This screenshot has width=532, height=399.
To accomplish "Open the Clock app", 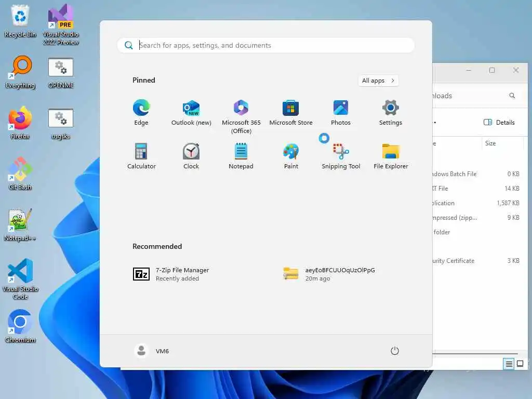I will 191,156.
